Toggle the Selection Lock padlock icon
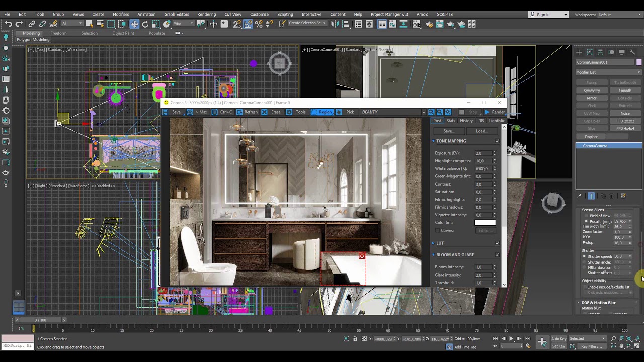The image size is (644, 362). [355, 339]
